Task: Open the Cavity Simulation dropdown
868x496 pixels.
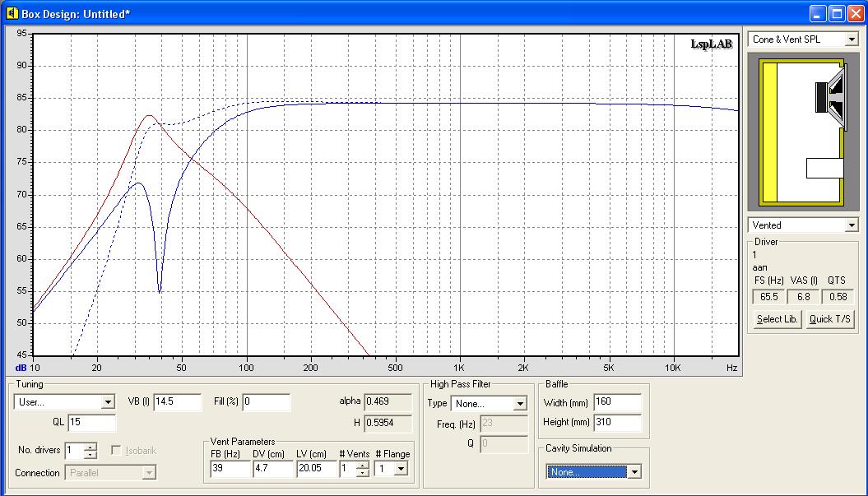Action: coord(634,471)
